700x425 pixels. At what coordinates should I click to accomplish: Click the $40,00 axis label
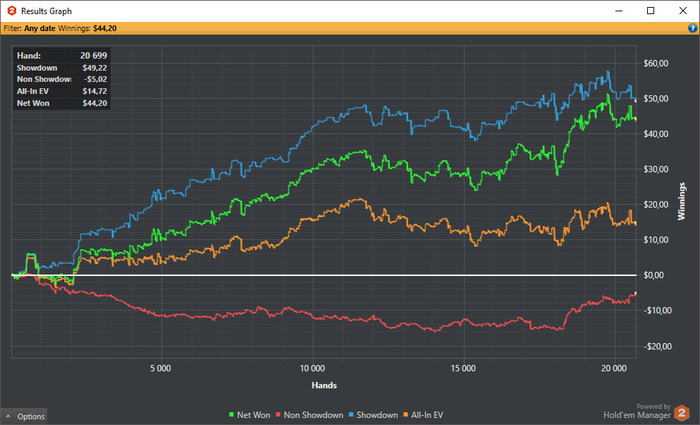(656, 134)
